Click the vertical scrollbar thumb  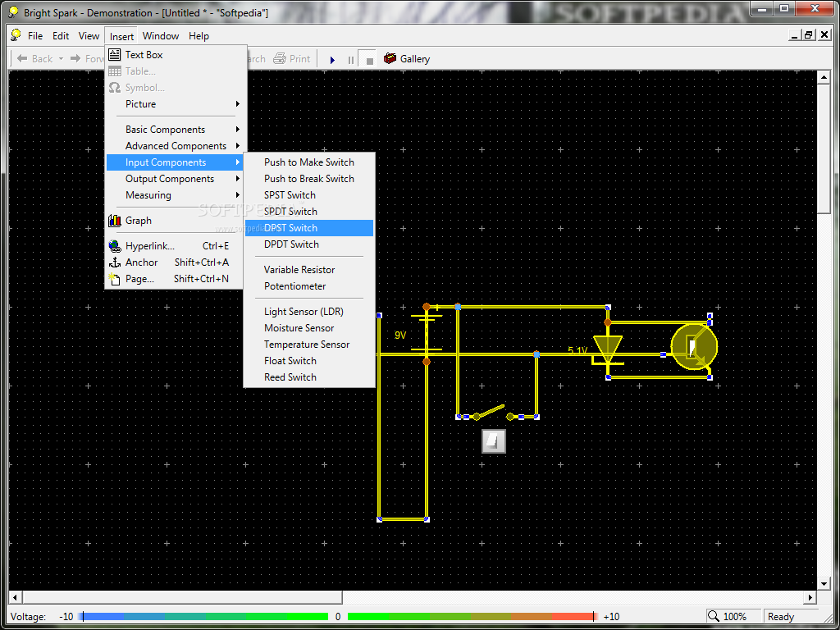[x=824, y=149]
